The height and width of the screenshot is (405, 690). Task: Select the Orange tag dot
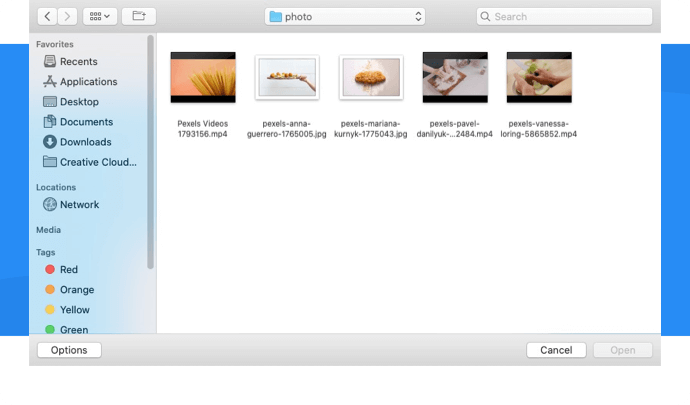click(50, 290)
